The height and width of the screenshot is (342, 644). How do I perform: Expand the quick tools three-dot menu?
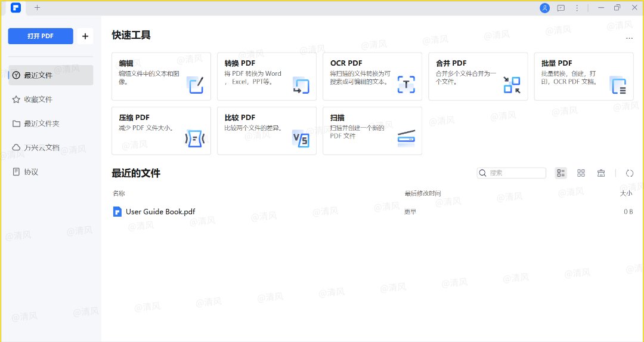[x=629, y=38]
